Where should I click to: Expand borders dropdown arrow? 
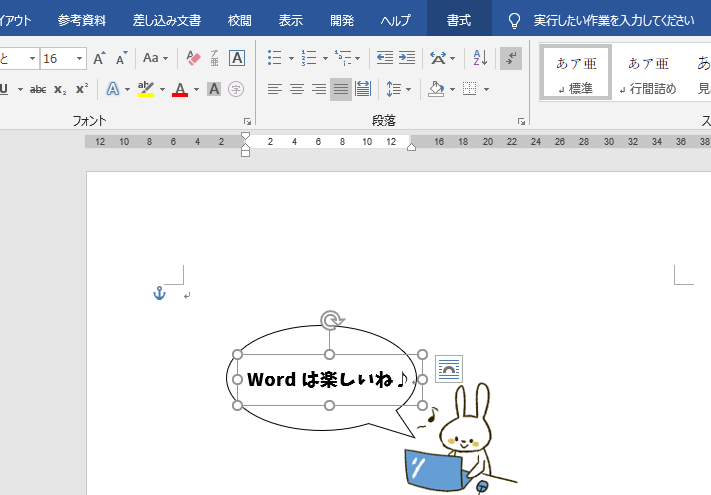[486, 89]
